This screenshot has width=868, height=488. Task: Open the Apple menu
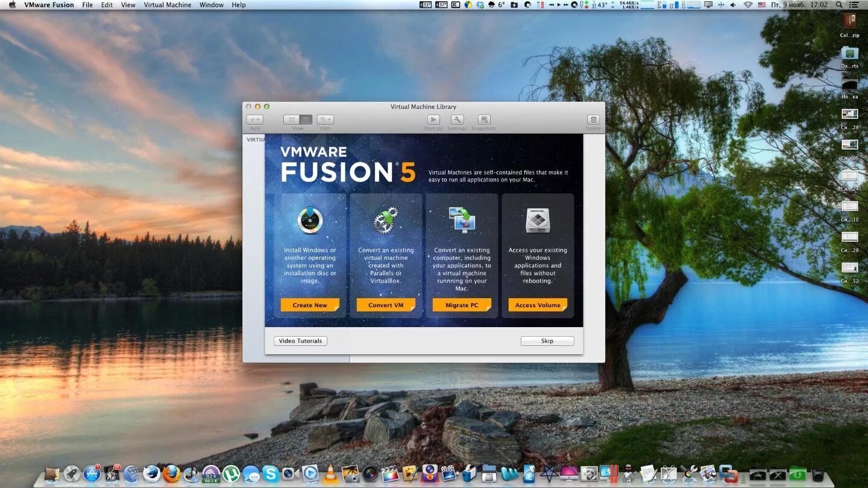pos(12,5)
